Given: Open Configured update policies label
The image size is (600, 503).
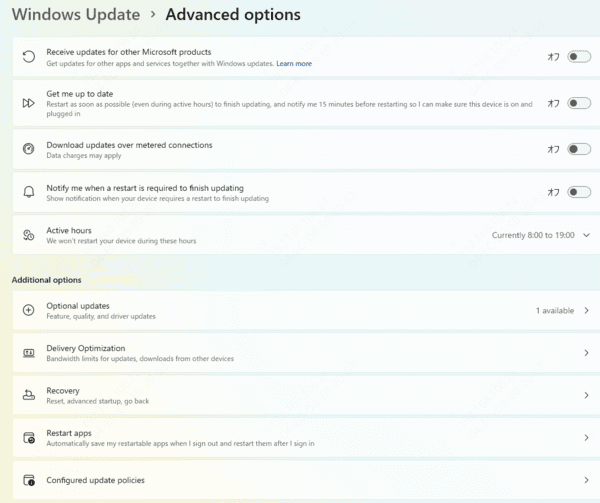Looking at the screenshot, I should coord(95,480).
